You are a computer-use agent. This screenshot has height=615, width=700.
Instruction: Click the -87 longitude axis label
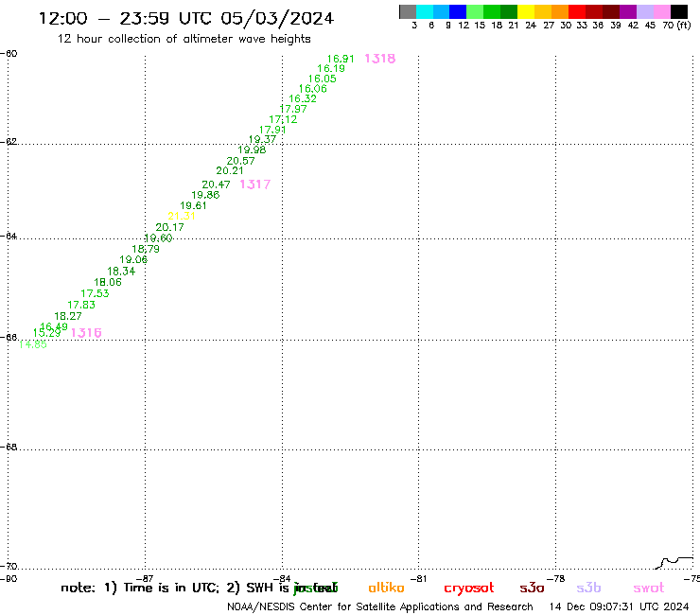click(145, 579)
